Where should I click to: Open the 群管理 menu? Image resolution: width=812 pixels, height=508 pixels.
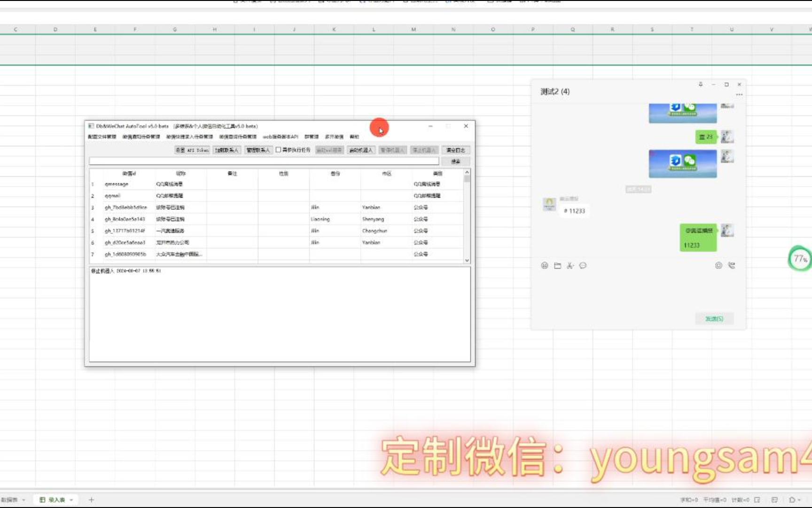tap(312, 137)
